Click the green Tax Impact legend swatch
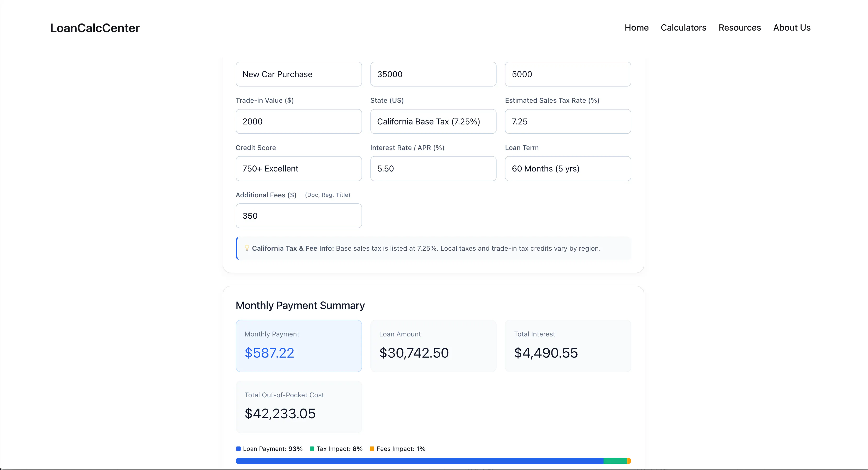Screen dimensions: 868x470 312,449
